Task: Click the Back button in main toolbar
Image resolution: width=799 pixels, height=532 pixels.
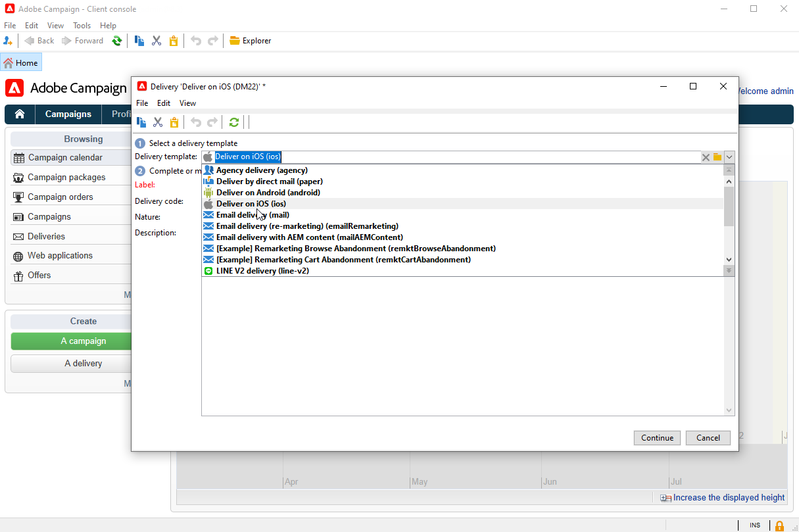Action: (x=39, y=41)
